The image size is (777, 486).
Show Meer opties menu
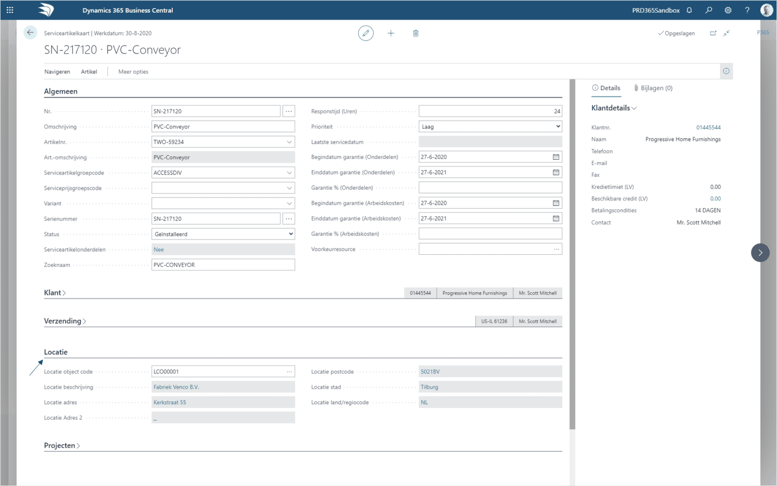pos(133,72)
